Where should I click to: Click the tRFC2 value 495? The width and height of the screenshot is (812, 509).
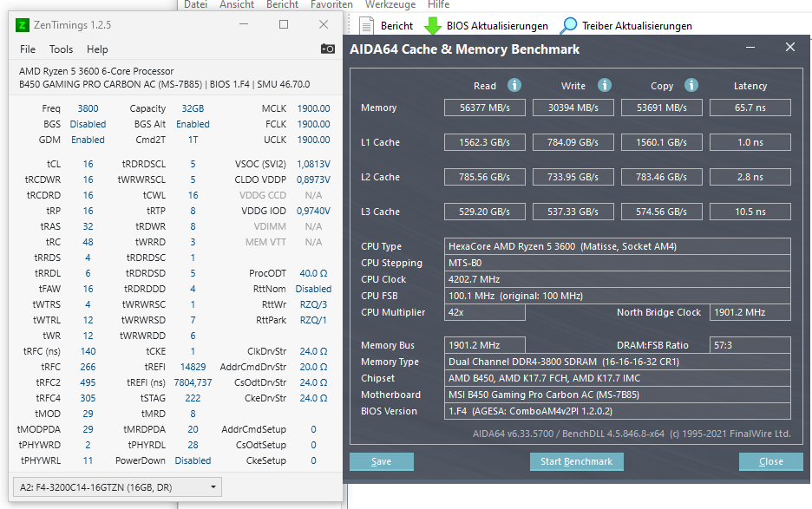[88, 382]
